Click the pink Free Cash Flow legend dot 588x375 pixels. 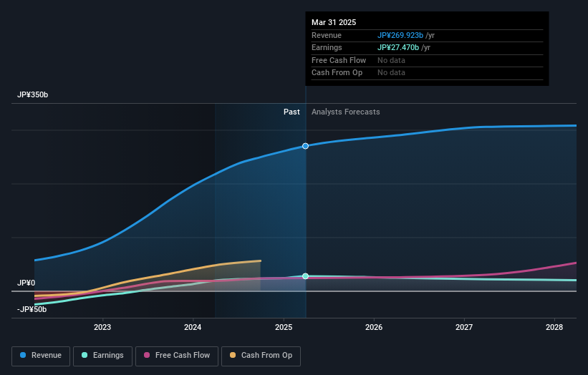click(x=147, y=355)
